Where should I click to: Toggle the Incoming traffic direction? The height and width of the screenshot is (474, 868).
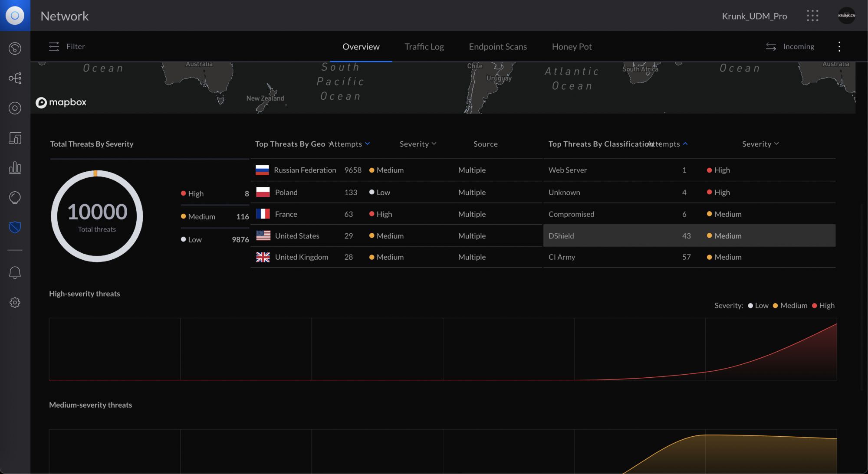click(790, 46)
